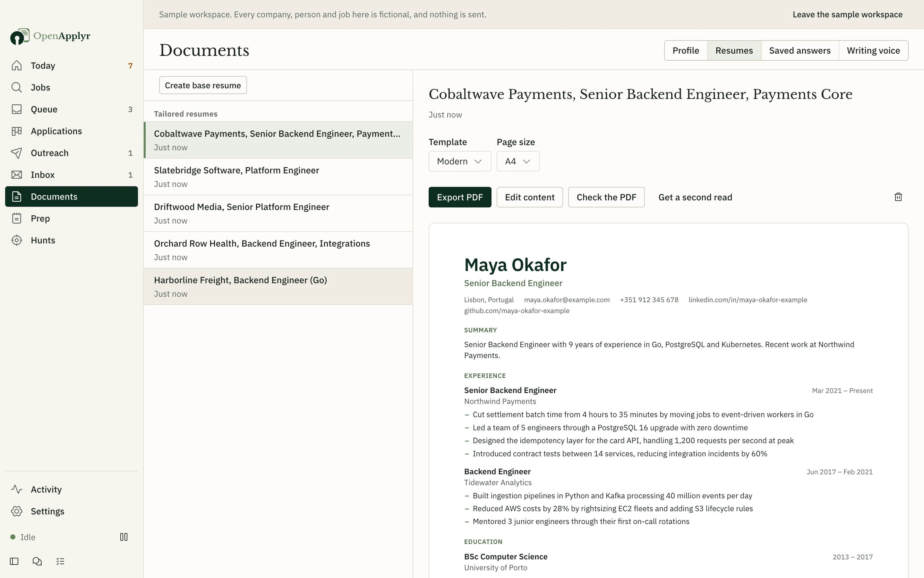Delete this resume with the trash icon
The height and width of the screenshot is (578, 924).
[898, 197]
